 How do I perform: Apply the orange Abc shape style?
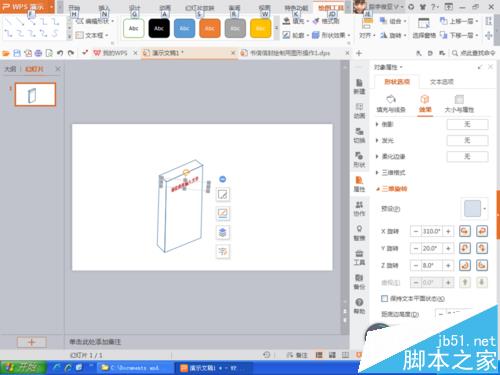tap(210, 28)
